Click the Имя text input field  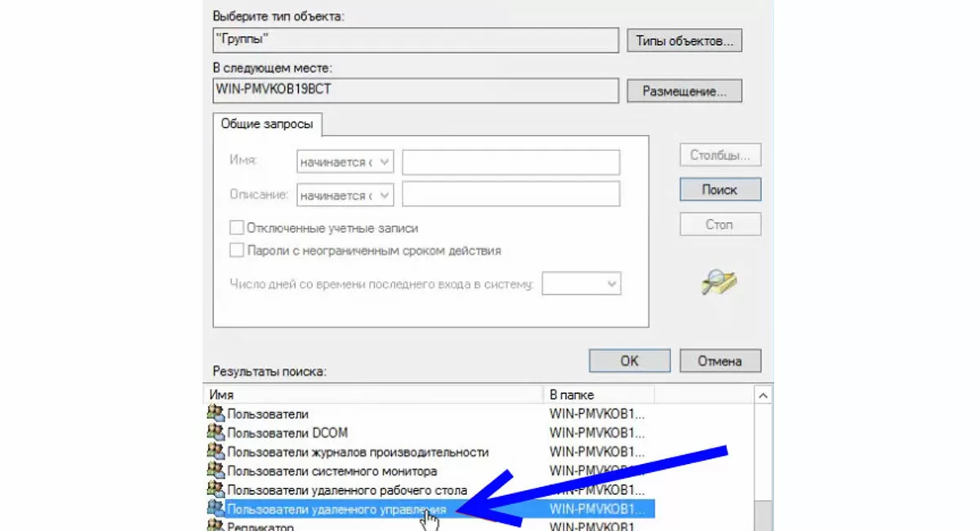[x=511, y=163]
